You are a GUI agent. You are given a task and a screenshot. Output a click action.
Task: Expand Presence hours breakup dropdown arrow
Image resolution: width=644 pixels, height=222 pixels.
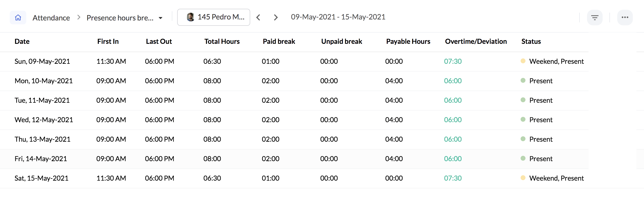point(160,18)
